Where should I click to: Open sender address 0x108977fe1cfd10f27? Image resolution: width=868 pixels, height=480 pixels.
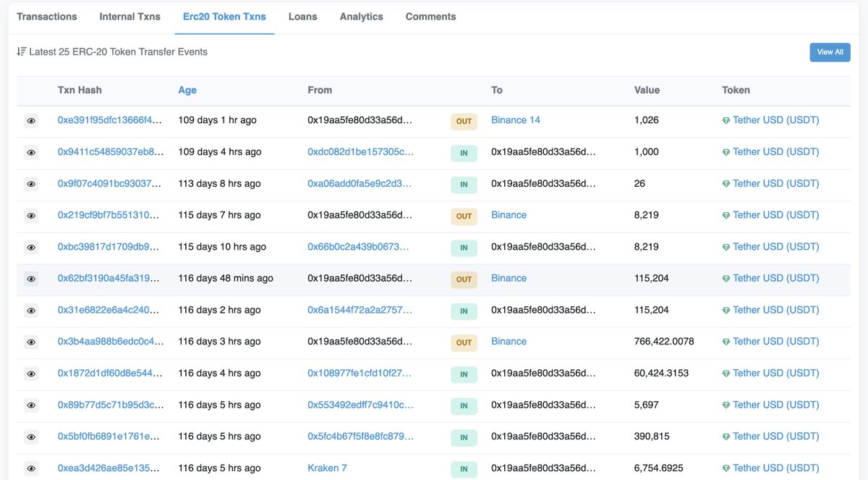coord(360,373)
